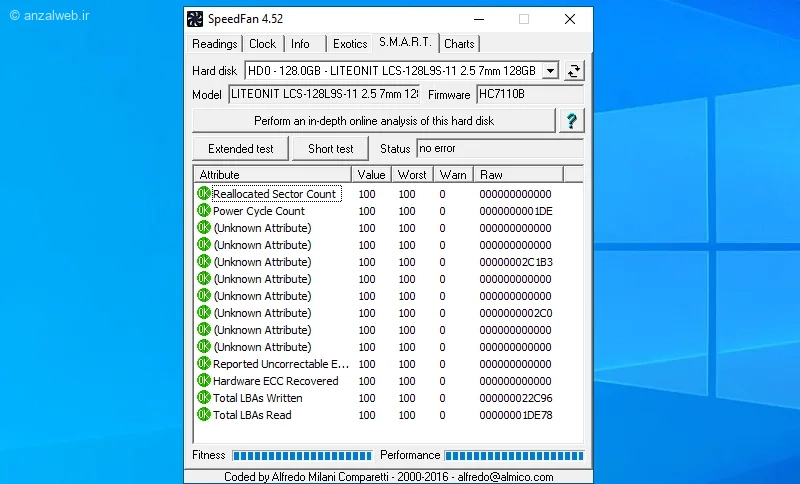Image resolution: width=800 pixels, height=484 pixels.
Task: Click the SpeedFan fan icon in title bar
Action: (195, 19)
